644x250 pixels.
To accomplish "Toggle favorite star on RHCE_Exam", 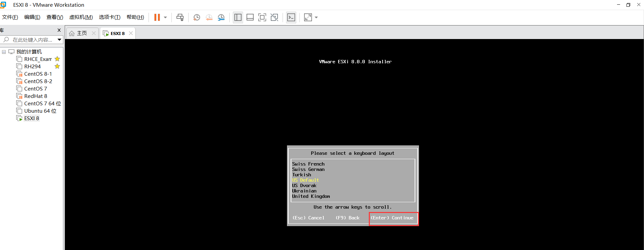I will point(57,59).
